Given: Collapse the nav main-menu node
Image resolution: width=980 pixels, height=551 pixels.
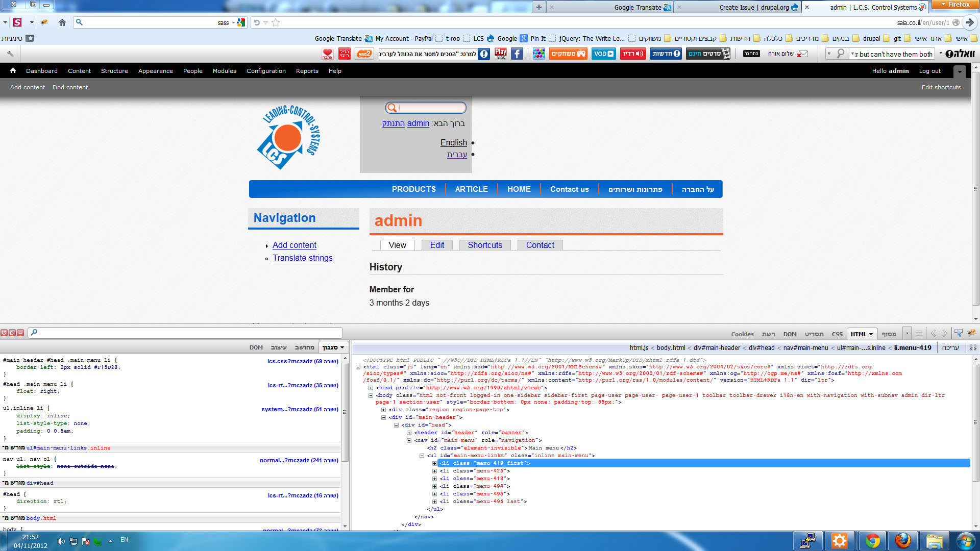Looking at the screenshot, I should coord(409,440).
